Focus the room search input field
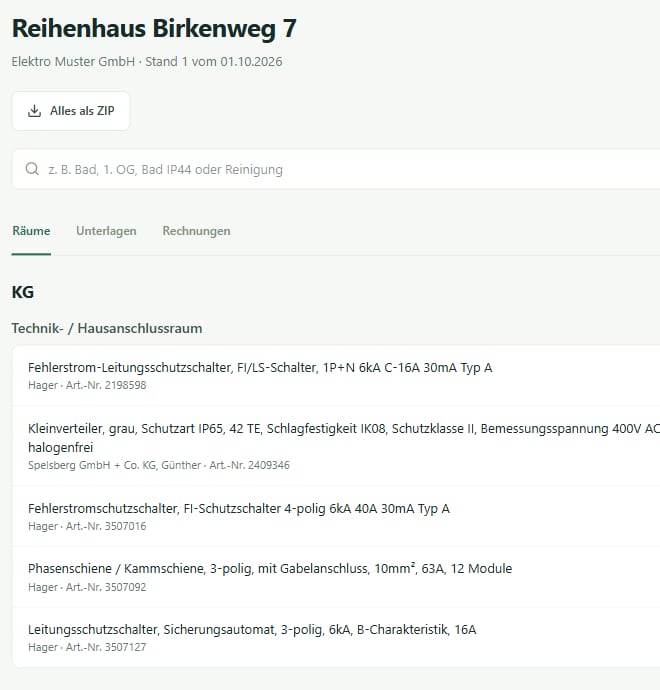This screenshot has width=660, height=690. tap(336, 169)
